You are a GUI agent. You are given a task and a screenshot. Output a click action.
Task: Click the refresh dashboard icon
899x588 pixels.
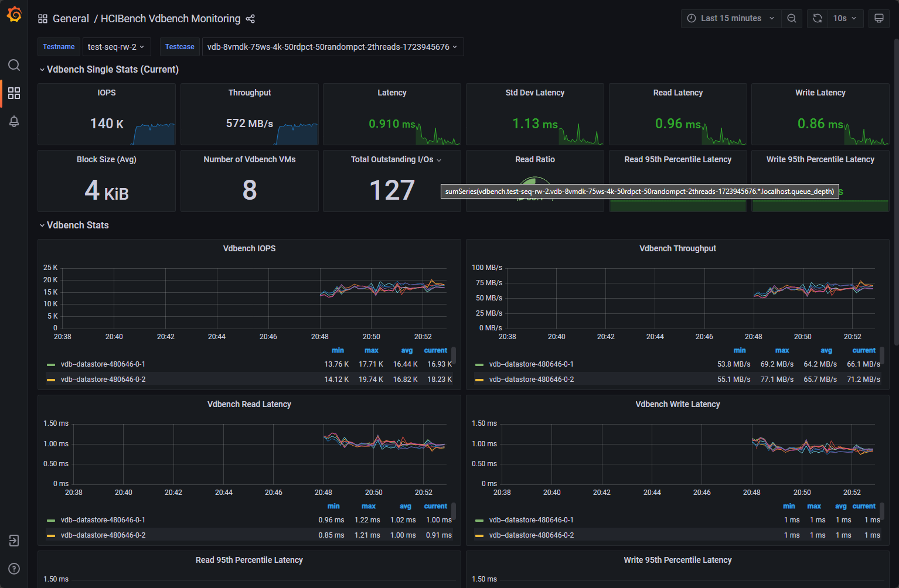(818, 19)
